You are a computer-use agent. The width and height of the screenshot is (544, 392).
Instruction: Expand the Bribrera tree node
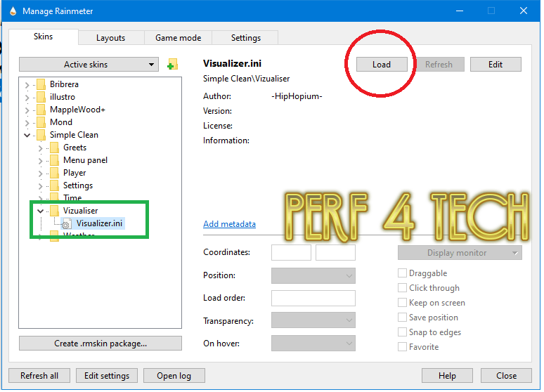(27, 84)
